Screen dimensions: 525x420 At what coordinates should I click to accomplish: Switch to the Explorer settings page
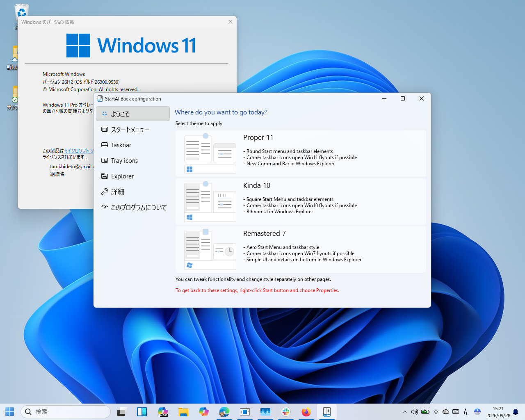[133, 176]
